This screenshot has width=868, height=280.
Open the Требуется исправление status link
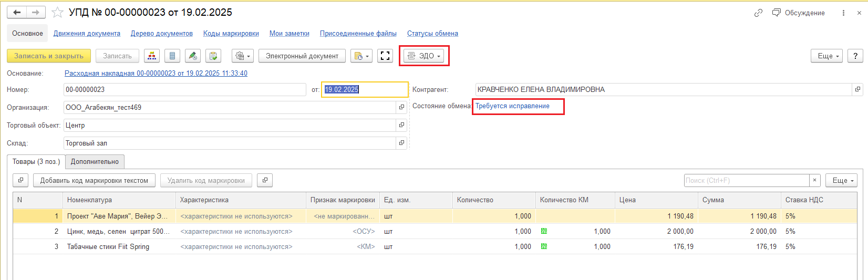pos(512,106)
